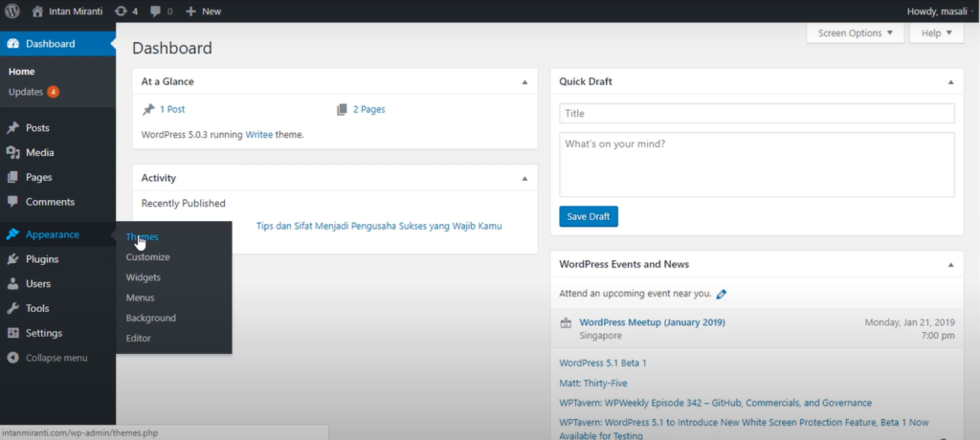Open the White Screen Protection Feature news link
980x440 pixels.
pyautogui.click(x=744, y=429)
